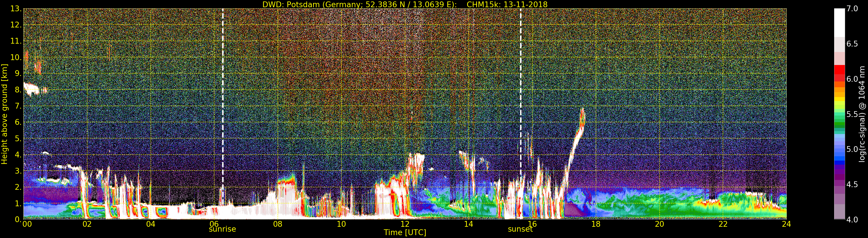Viewport: 868px width, 238px height.
Task: Click the height axis tick label '9.'
Action: 18,73
